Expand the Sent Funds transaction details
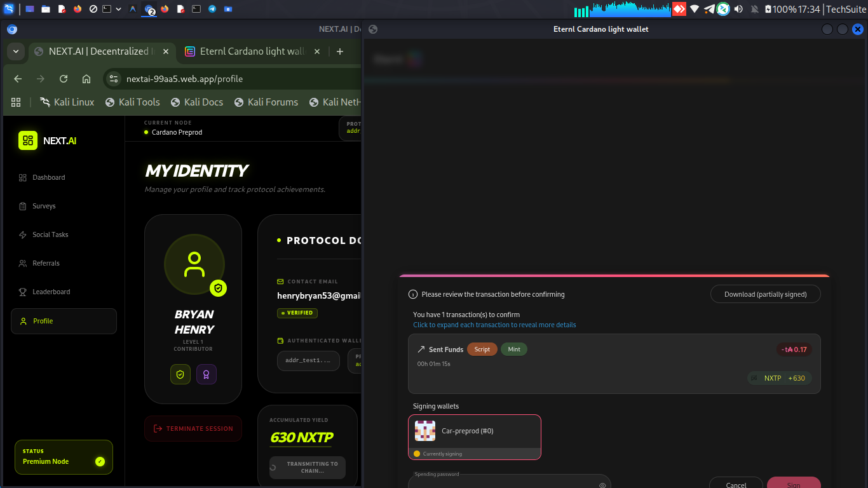 (614, 363)
